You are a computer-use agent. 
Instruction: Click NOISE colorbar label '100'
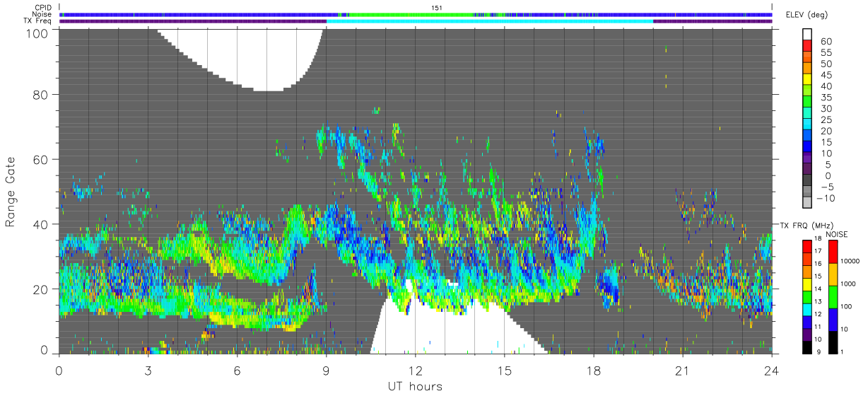click(846, 306)
